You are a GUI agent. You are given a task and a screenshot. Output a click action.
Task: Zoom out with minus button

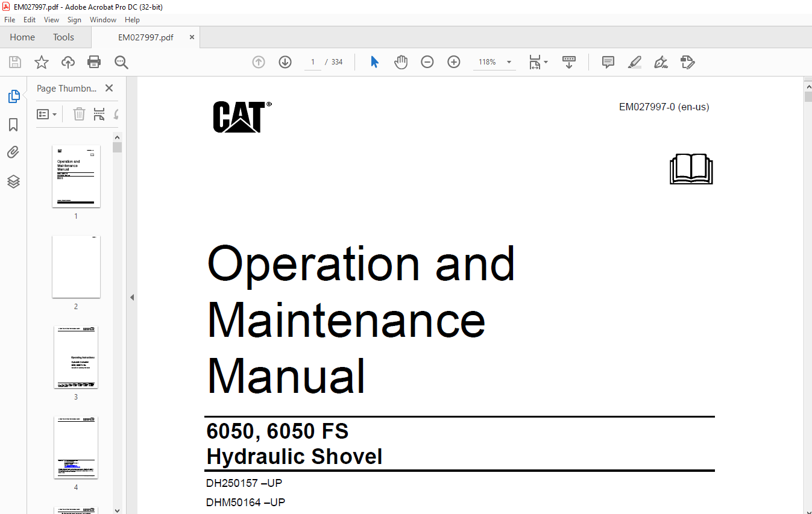(x=427, y=62)
